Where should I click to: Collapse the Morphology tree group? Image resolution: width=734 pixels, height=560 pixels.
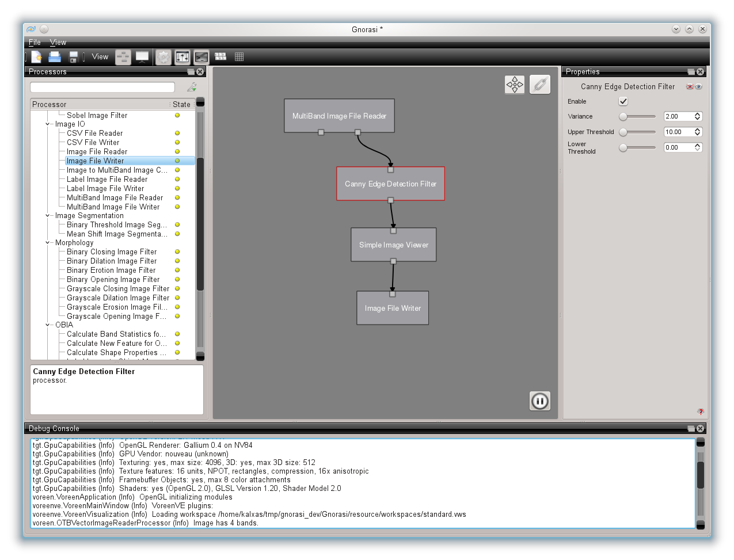pos(48,243)
